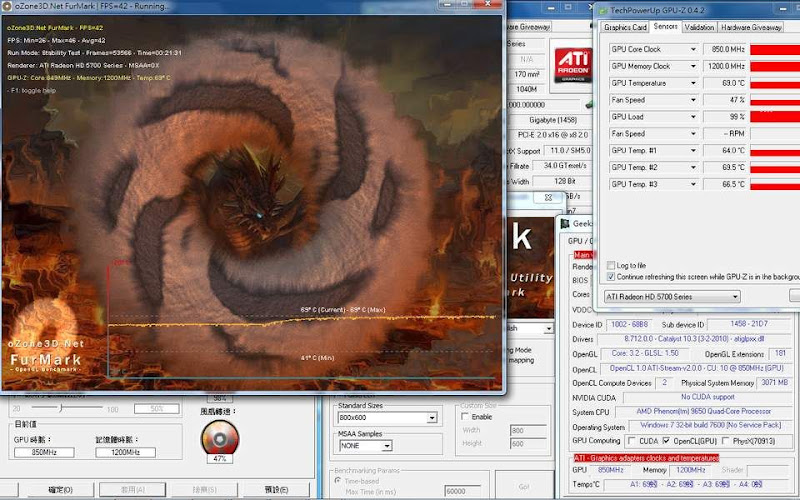Open the GPU Load sensor dropdown
The height and width of the screenshot is (500, 800).
[x=693, y=117]
